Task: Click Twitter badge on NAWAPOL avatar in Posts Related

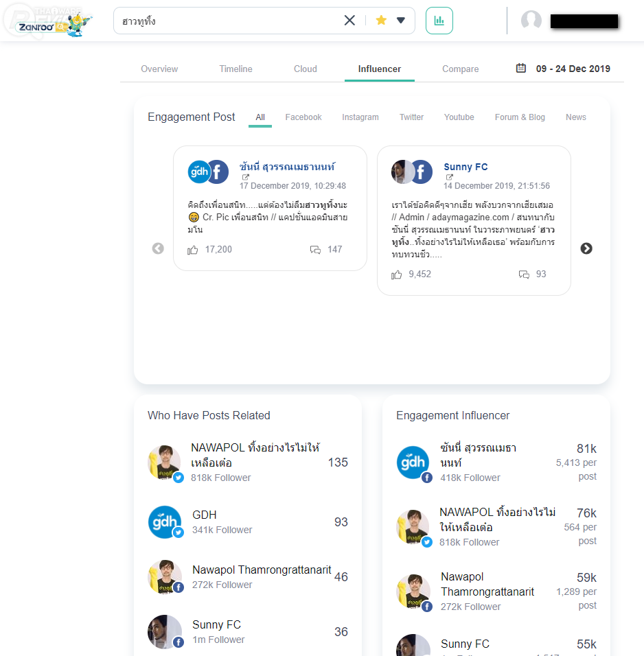Action: coord(179,478)
